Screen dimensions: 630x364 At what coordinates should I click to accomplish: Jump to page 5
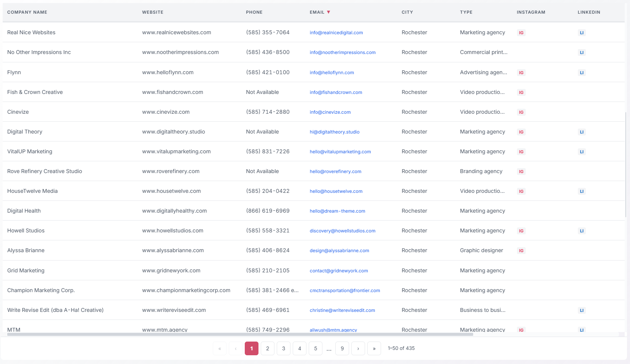[316, 348]
